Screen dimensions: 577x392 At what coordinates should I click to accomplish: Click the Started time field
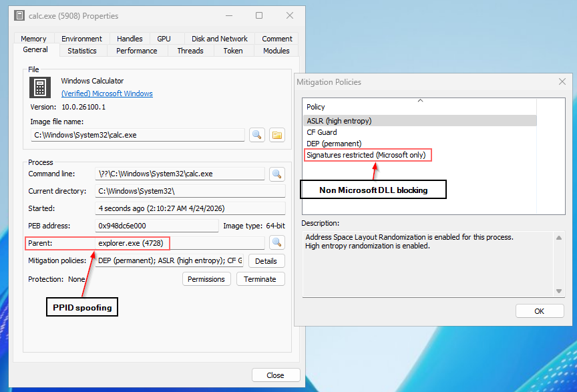point(190,208)
